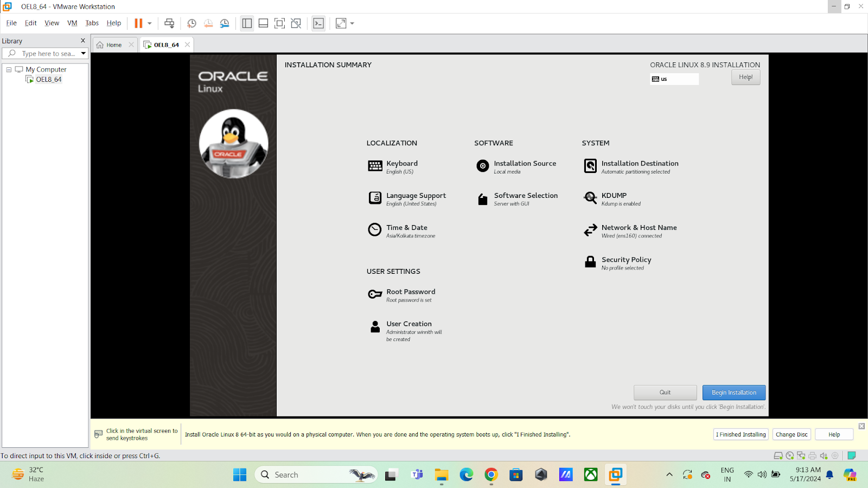Click the Quit button
The height and width of the screenshot is (488, 868).
(665, 393)
